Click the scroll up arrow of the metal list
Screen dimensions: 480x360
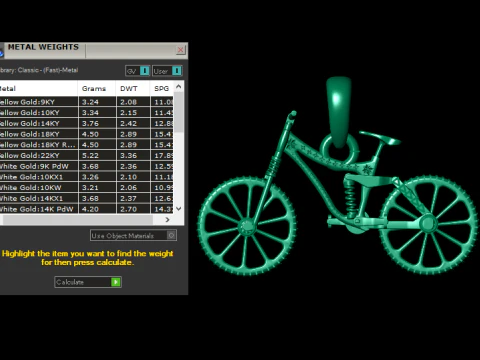point(179,87)
